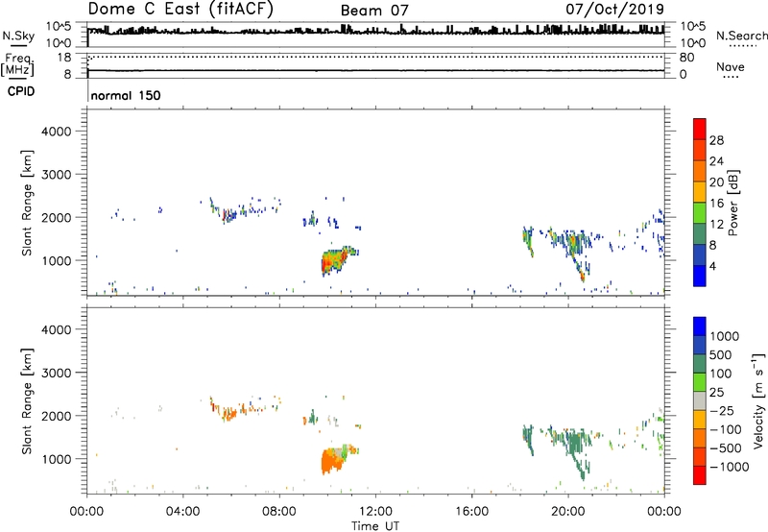The width and height of the screenshot is (768, 532).
Task: Click the '1000' tick on Velocity colorbar
Action: (724, 336)
